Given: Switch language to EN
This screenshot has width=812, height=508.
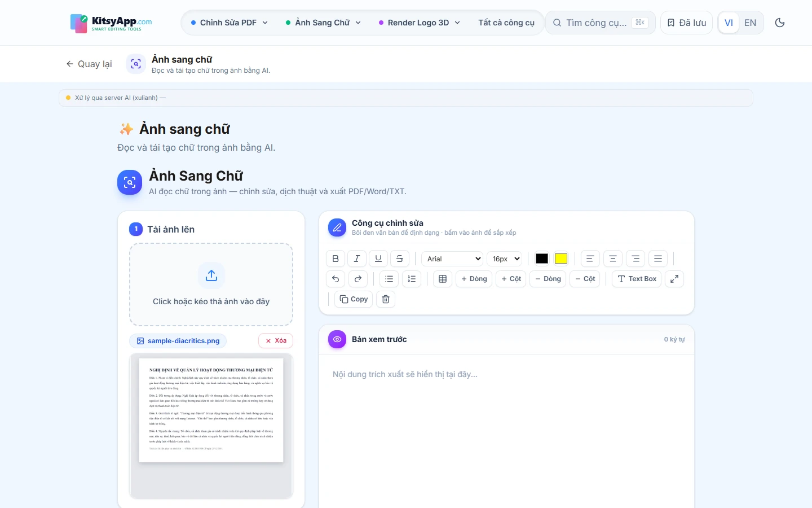Looking at the screenshot, I should pos(751,23).
